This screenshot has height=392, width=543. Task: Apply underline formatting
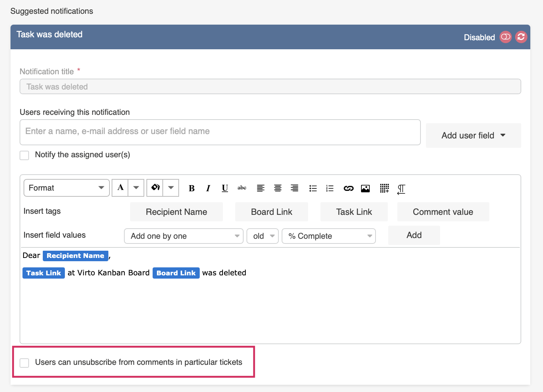[x=225, y=188]
